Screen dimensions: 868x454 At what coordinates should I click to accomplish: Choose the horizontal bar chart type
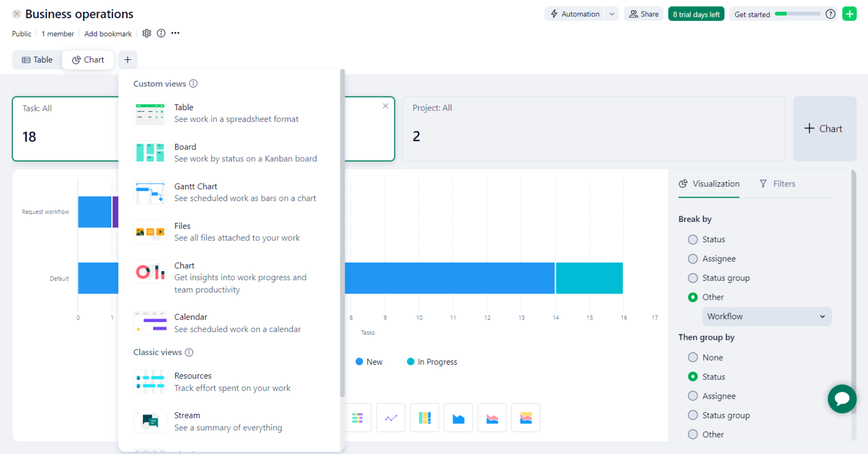(357, 417)
